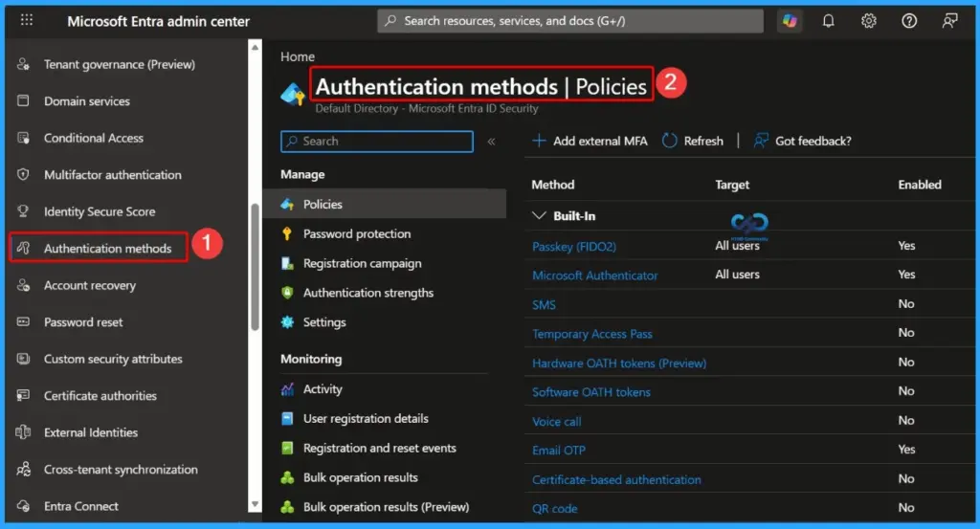
Task: Click the Method column header
Action: pos(552,185)
